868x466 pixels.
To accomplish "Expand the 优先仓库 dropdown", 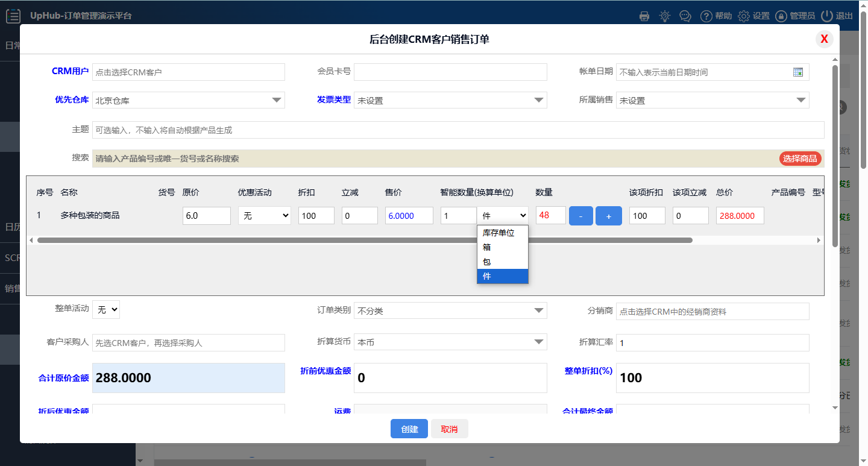I will [x=276, y=100].
